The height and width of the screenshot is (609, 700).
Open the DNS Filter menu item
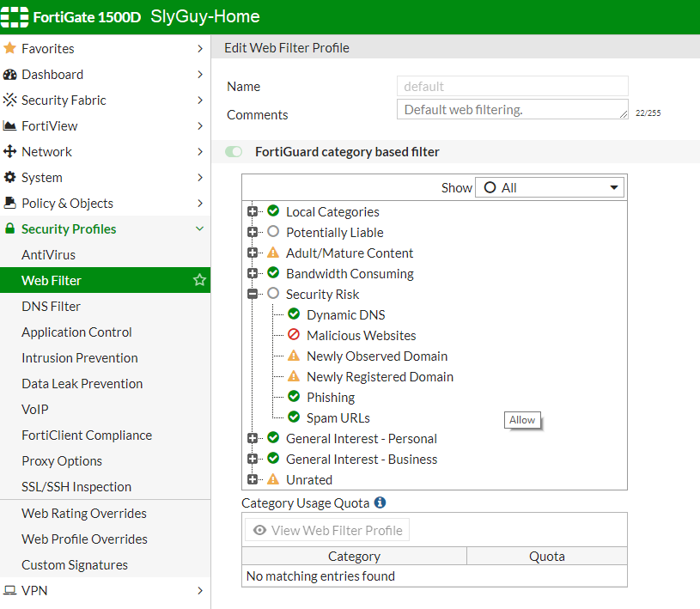point(51,307)
